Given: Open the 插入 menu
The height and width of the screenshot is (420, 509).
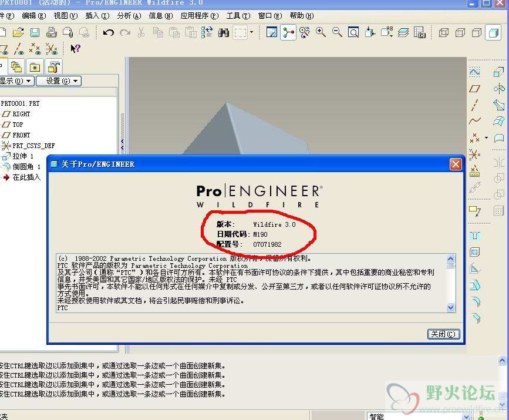Looking at the screenshot, I should 97,16.
